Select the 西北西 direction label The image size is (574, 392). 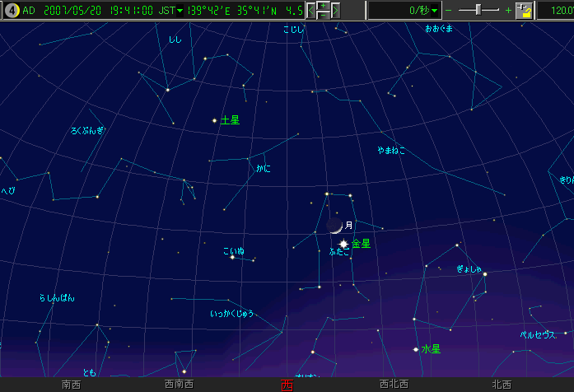click(393, 385)
